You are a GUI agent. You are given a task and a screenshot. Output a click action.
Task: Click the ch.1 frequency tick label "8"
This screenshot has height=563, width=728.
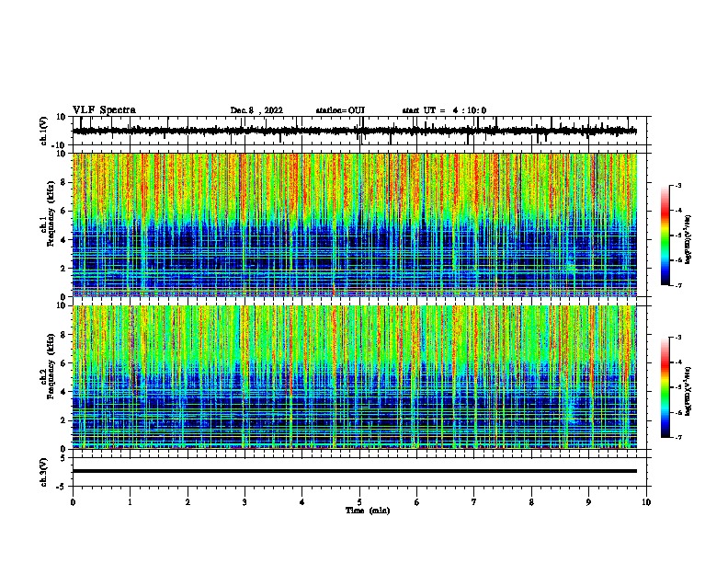point(63,182)
